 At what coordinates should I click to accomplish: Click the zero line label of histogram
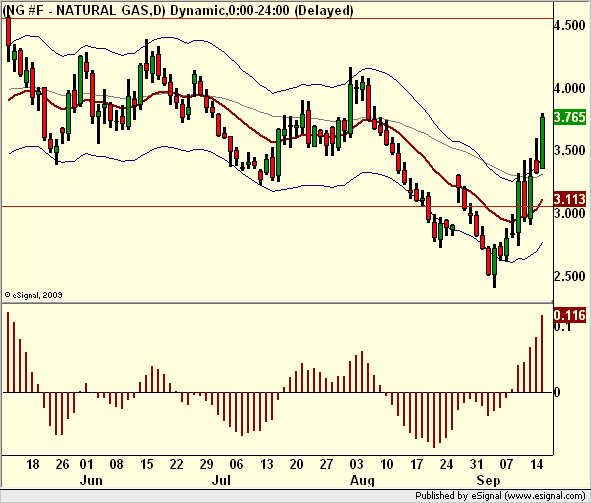(x=557, y=393)
